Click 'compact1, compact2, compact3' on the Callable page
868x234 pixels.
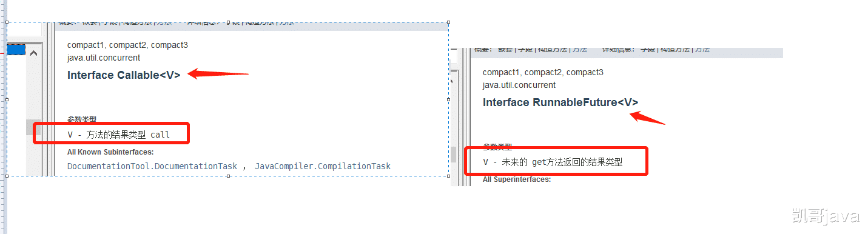(x=127, y=45)
